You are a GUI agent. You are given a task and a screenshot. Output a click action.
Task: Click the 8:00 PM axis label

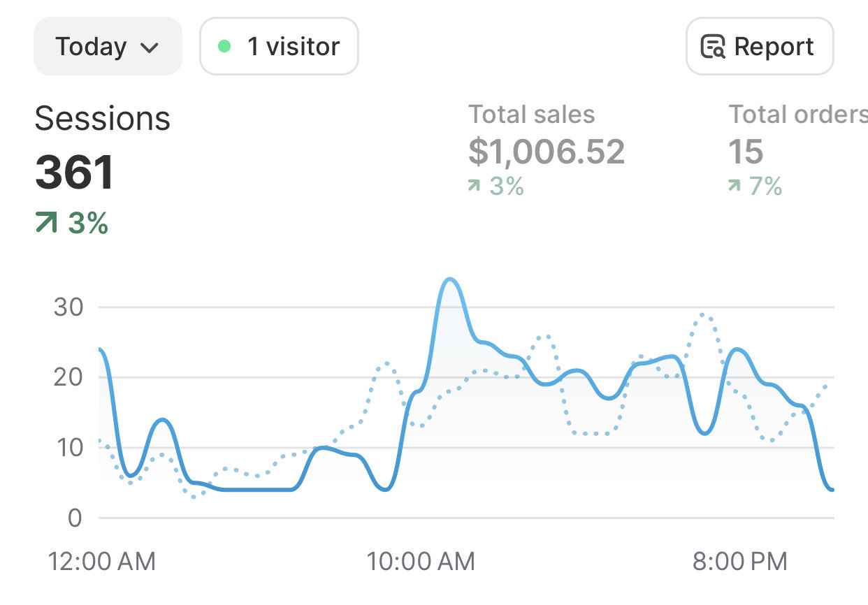pos(740,561)
